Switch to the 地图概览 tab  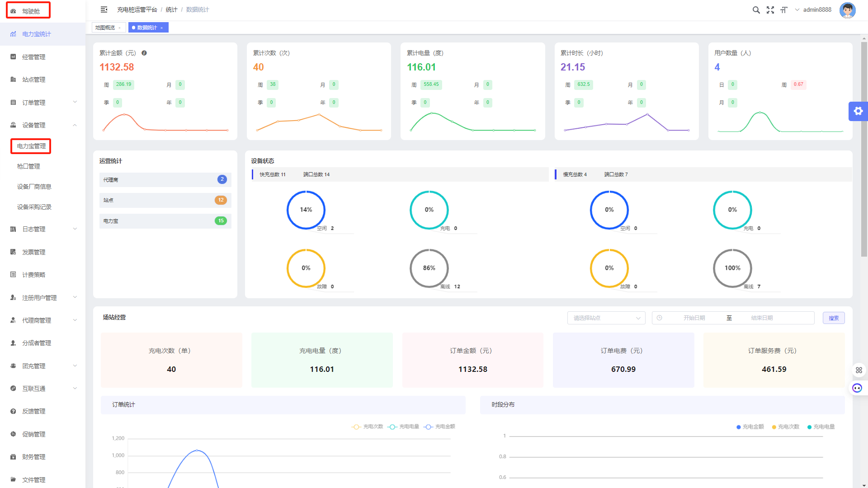point(105,28)
